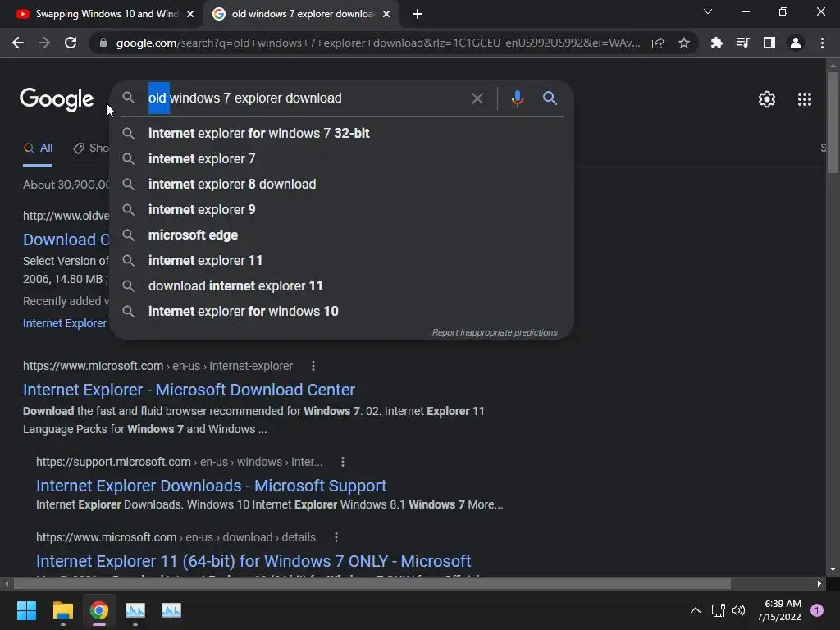Submit the search with the blue magnifier
840x630 pixels.
550,98
